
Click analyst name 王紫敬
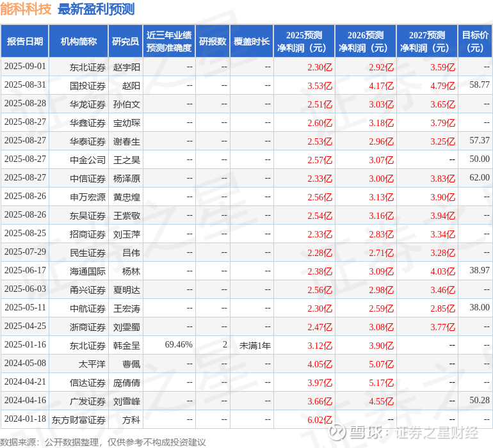pos(126,216)
